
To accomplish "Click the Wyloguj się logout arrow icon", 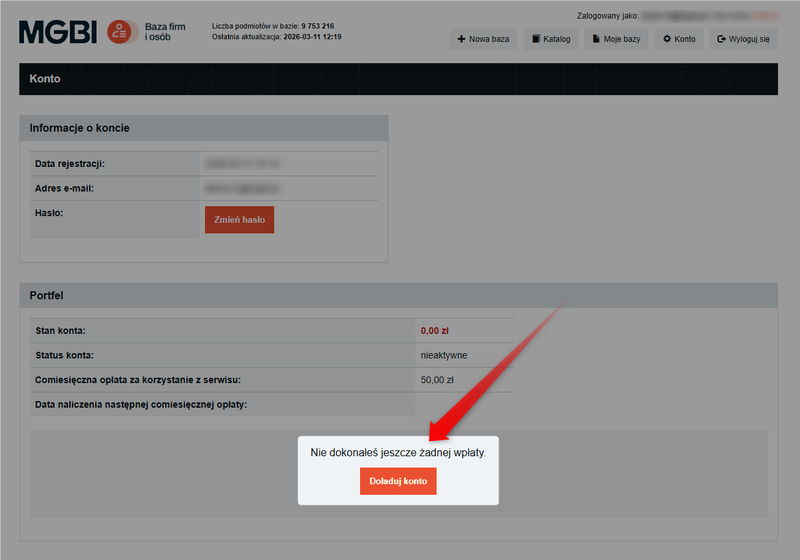I will pos(721,40).
